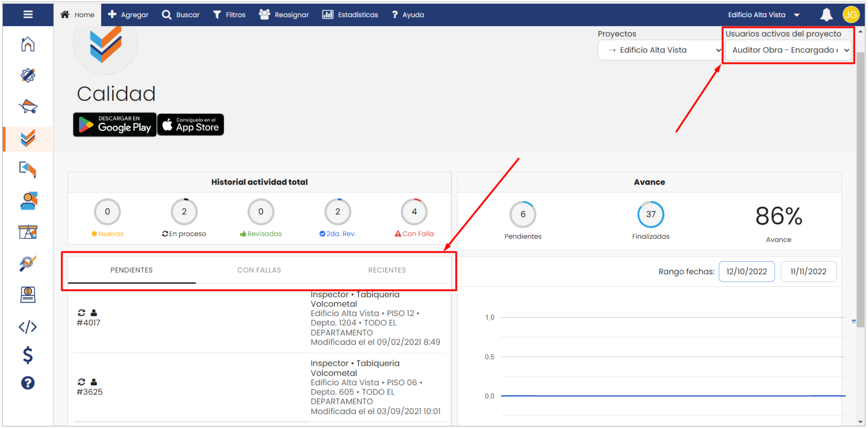Open the wheelbarrow module in sidebar
The height and width of the screenshot is (429, 868).
28,106
